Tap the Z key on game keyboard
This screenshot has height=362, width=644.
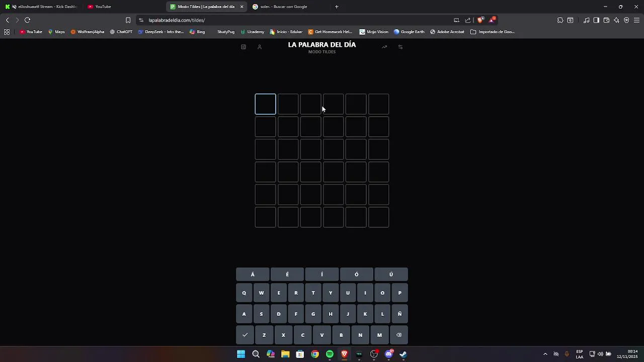pos(264,335)
